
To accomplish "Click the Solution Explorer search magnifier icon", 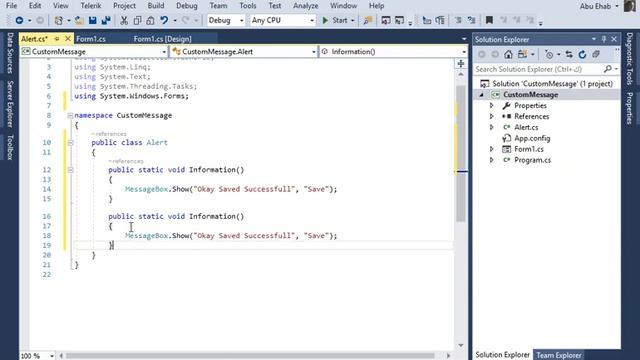I will (608, 69).
